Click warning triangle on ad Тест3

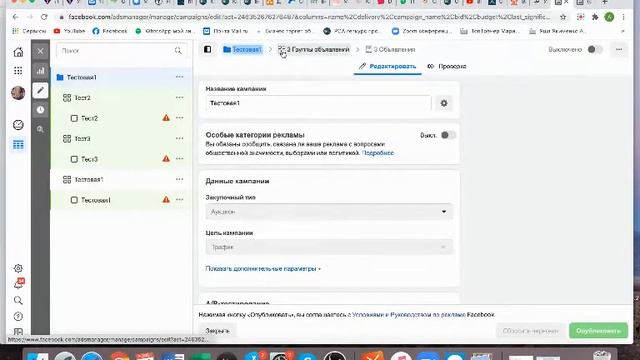pos(166,159)
